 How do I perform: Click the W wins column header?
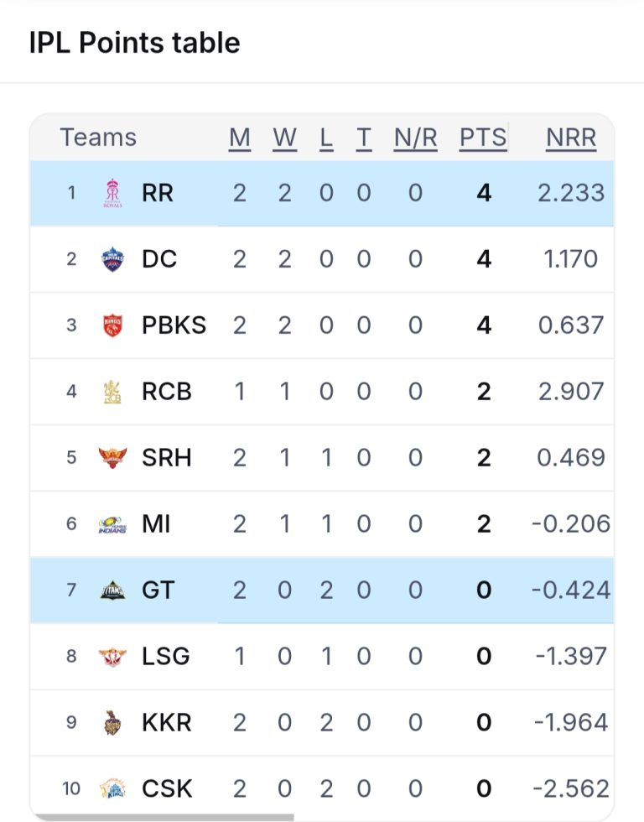(285, 138)
